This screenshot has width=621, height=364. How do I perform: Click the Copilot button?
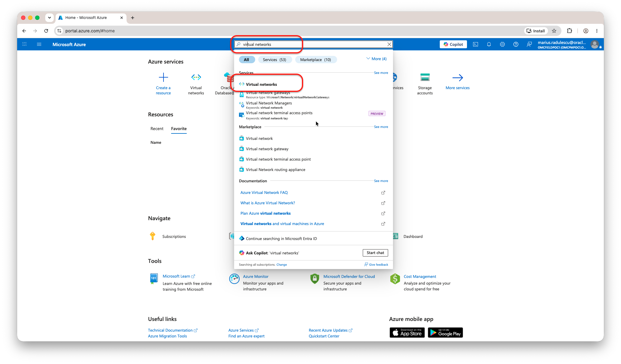point(453,44)
